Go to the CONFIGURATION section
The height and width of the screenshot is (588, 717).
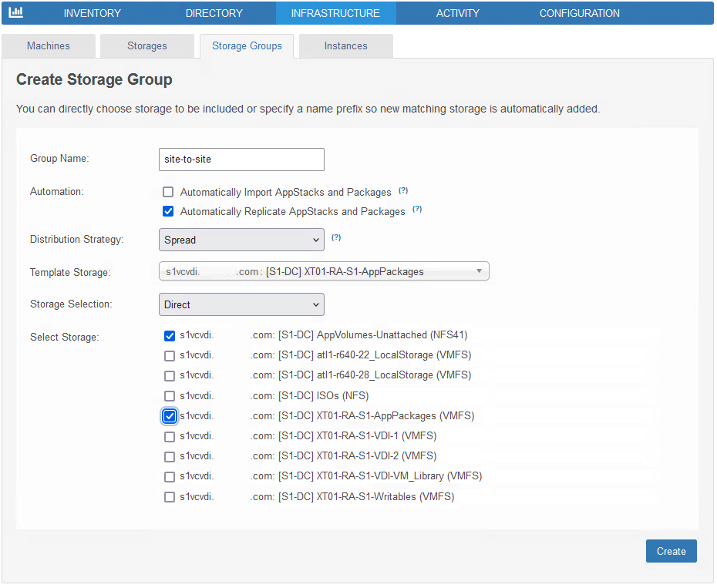[x=579, y=12]
